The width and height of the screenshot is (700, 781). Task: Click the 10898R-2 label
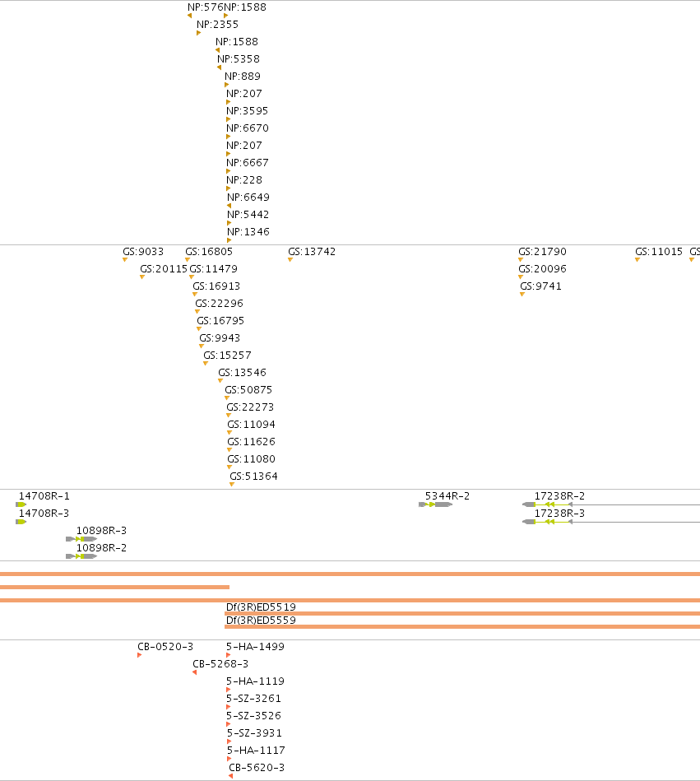tap(101, 548)
